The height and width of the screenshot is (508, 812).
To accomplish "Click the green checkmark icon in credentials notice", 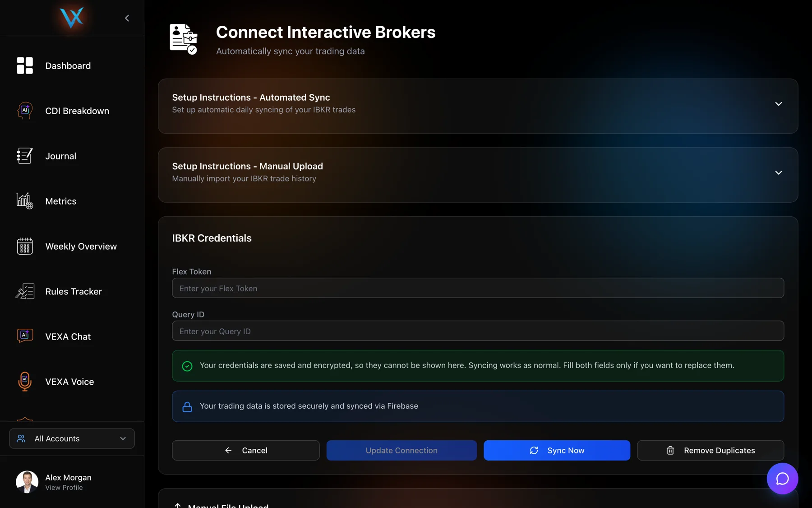I will point(187,366).
